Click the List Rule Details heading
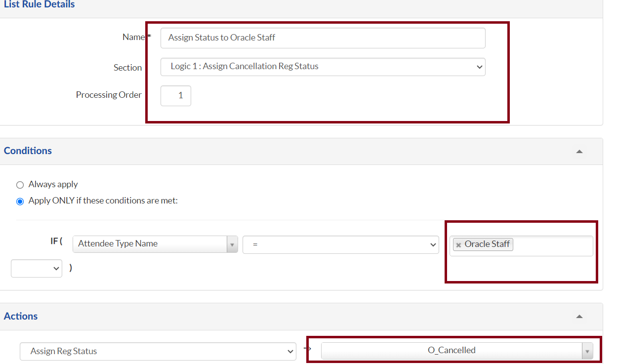The height and width of the screenshot is (364, 617). (40, 4)
